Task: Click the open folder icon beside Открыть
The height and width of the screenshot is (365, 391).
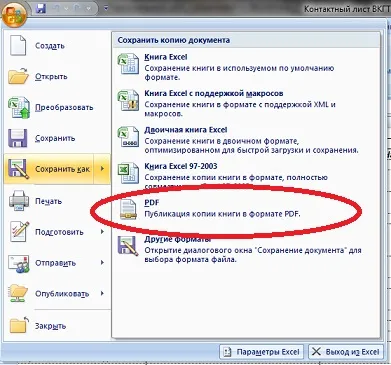Action: click(x=19, y=76)
